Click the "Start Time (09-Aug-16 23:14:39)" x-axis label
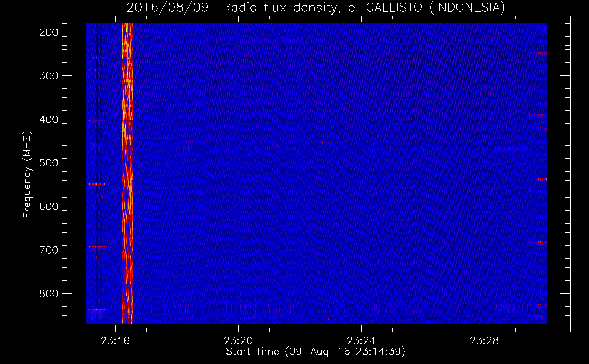Screen dimensions: 589x364 (x=316, y=352)
